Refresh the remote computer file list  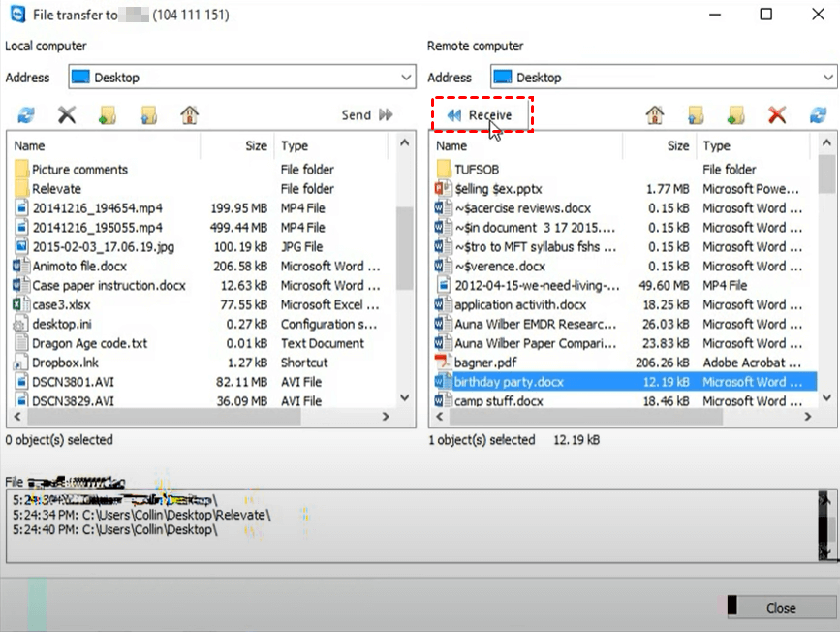tap(819, 115)
